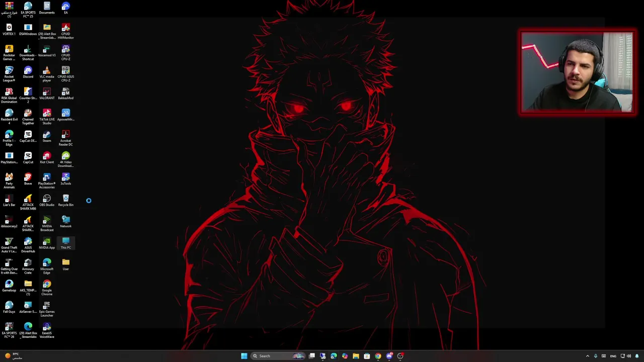Launch TikTok LIVE Studio shortcut
644x362 pixels.
[x=47, y=117]
